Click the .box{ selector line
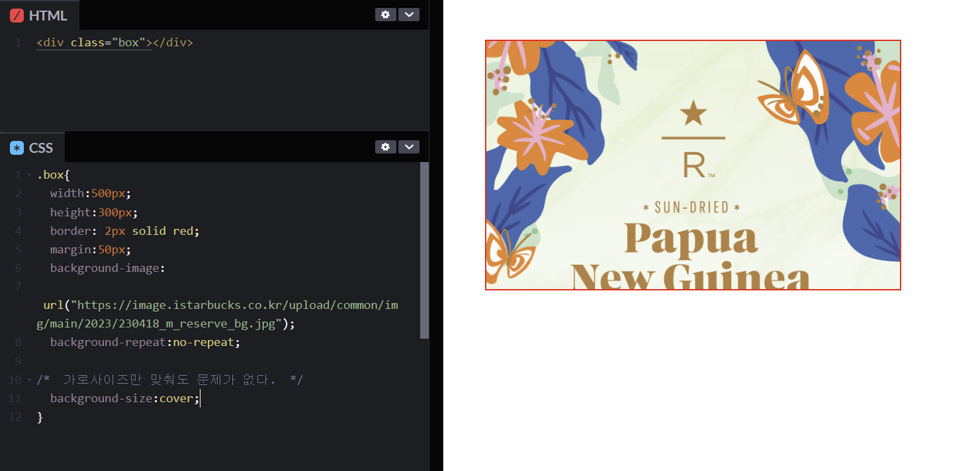Screen dimensions: 980x471 [53, 175]
